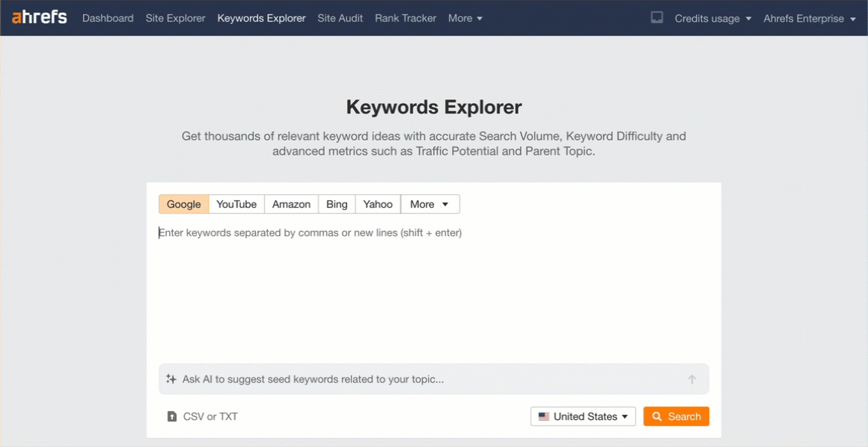Click the monitor icon in the top bar
Viewport: 868px width, 447px height.
[656, 17]
